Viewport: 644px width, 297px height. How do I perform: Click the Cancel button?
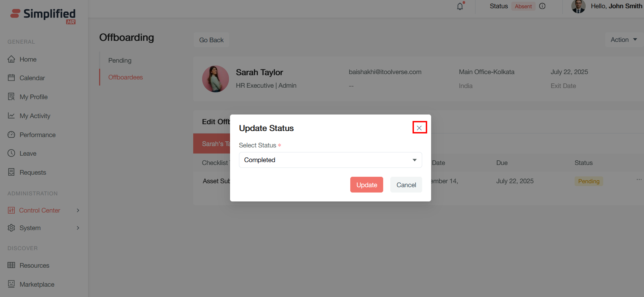[x=406, y=185]
